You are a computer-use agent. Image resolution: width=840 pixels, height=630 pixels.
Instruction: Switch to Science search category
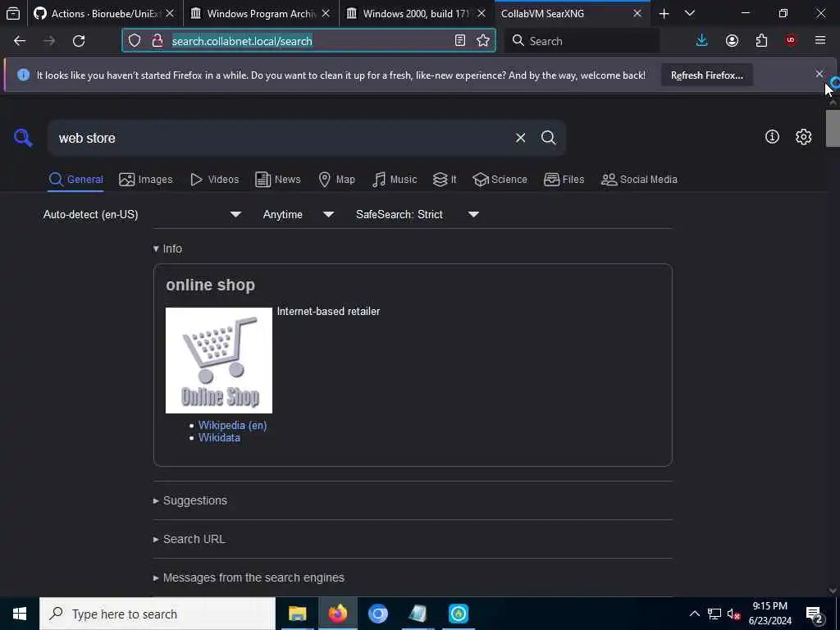point(500,180)
